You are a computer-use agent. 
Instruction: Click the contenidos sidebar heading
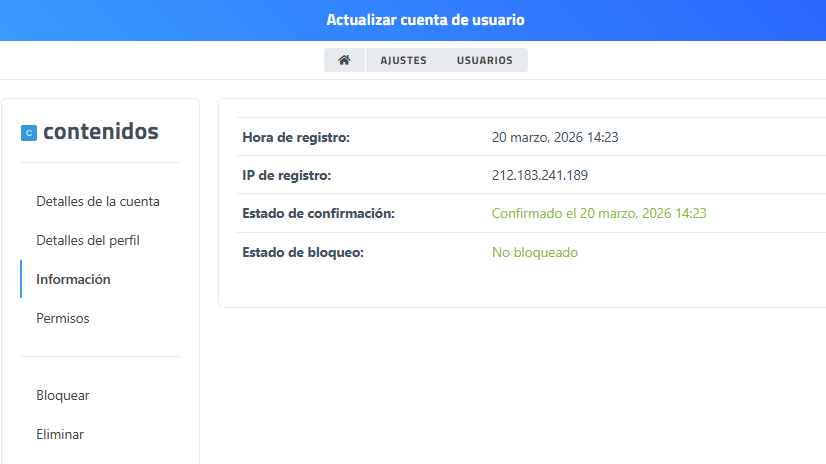(100, 131)
